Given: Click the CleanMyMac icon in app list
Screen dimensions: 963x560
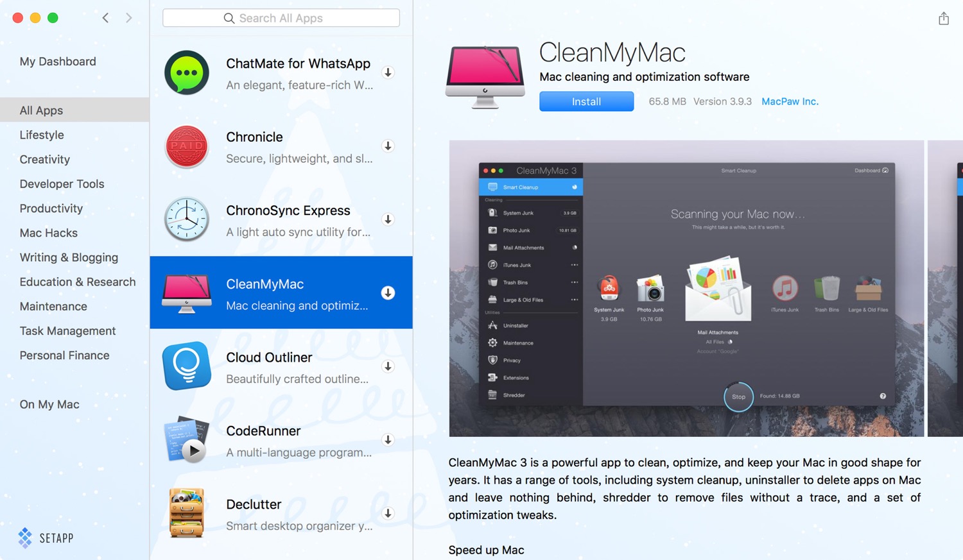Looking at the screenshot, I should (x=187, y=293).
